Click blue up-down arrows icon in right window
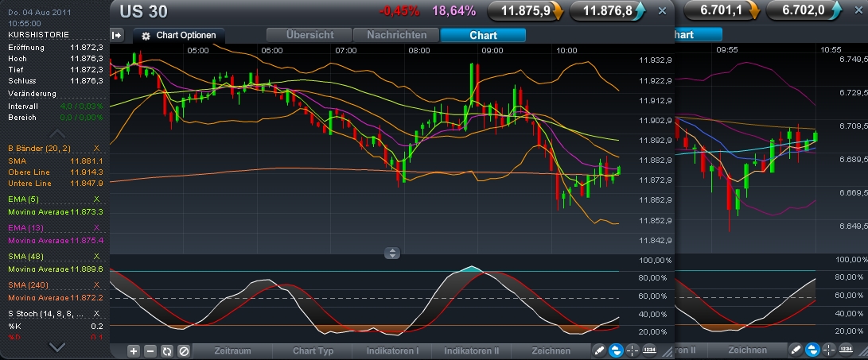868x360 pixels. [x=812, y=350]
